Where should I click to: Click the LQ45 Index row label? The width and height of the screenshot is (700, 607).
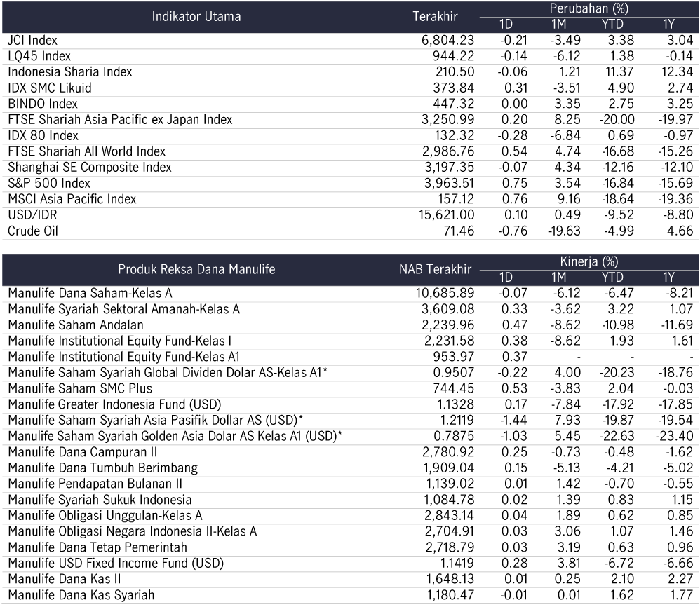[x=39, y=56]
